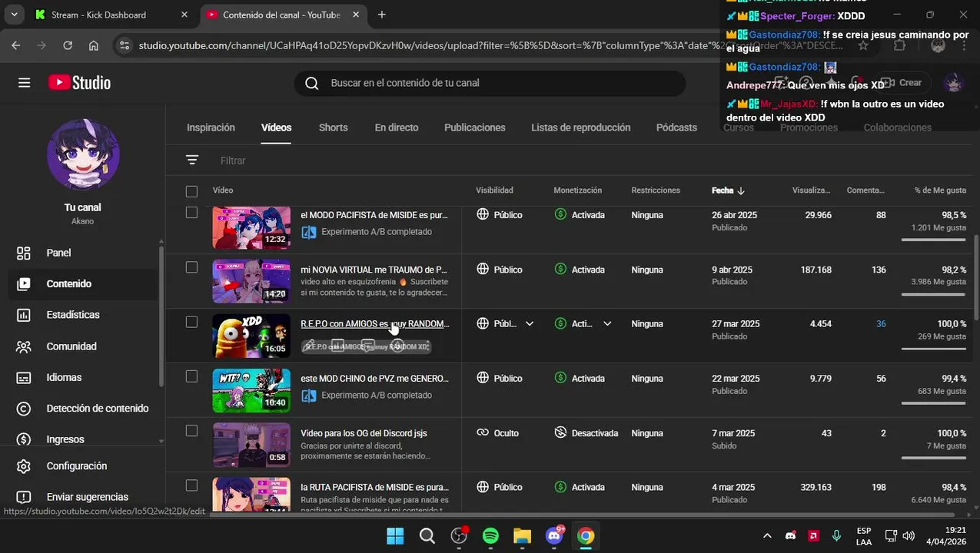
Task: Click sidebar scroll down arrow
Action: click(161, 441)
